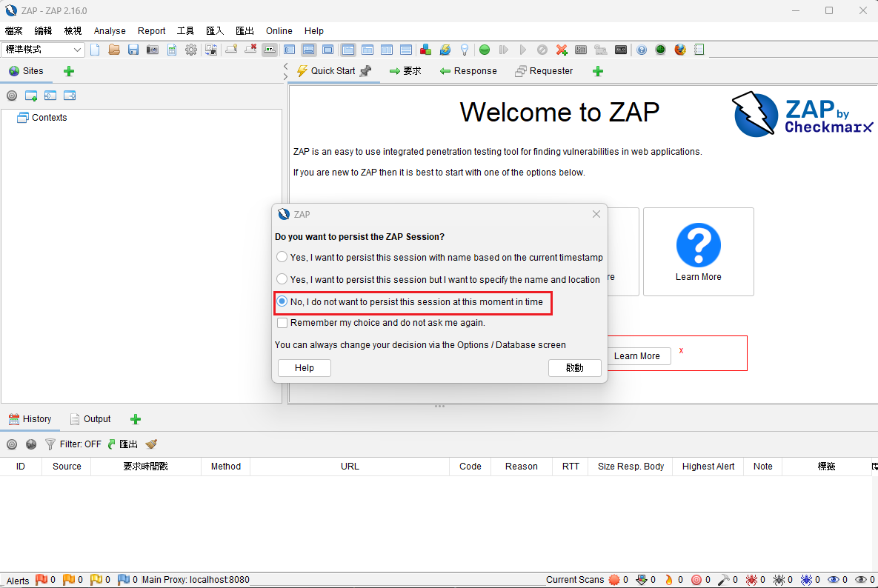
Task: Open the Analyse menu
Action: tap(110, 31)
